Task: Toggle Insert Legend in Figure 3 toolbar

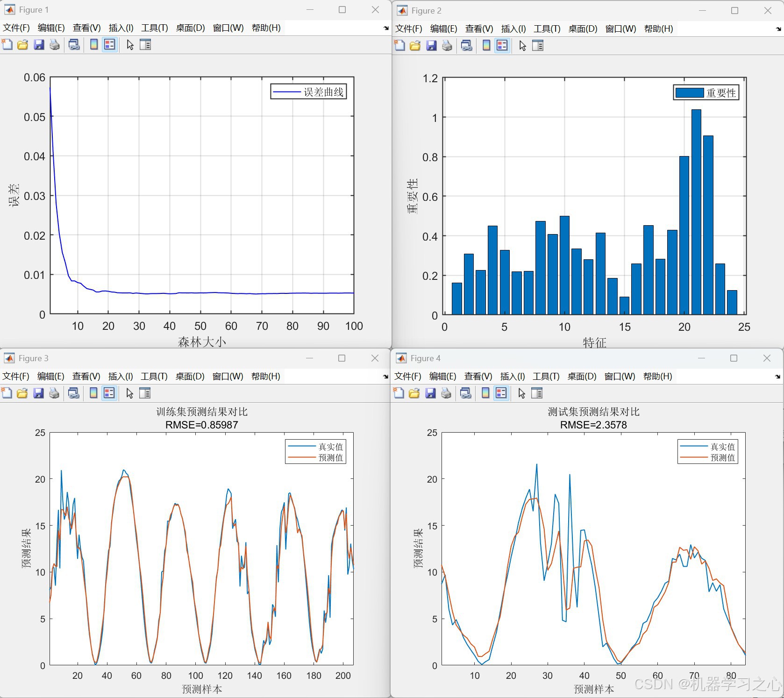Action: pos(109,393)
